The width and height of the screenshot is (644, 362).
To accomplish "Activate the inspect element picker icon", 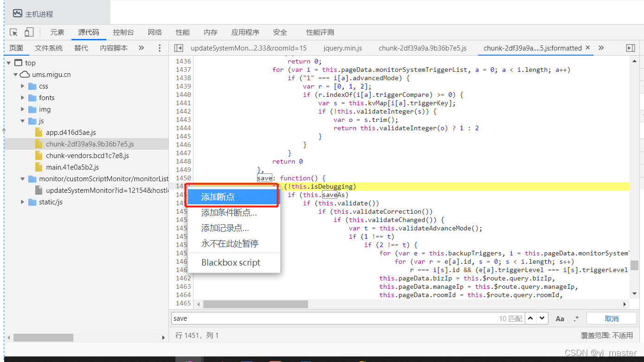I will (14, 32).
